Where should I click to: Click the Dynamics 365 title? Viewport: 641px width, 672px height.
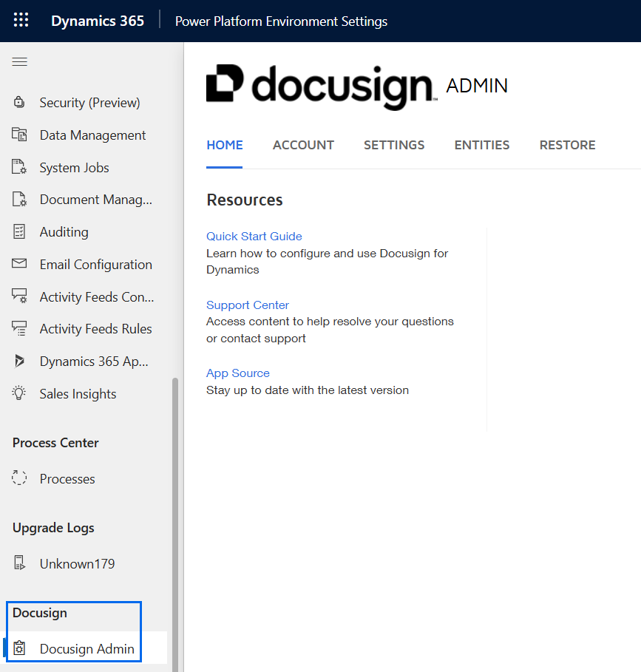coord(98,21)
